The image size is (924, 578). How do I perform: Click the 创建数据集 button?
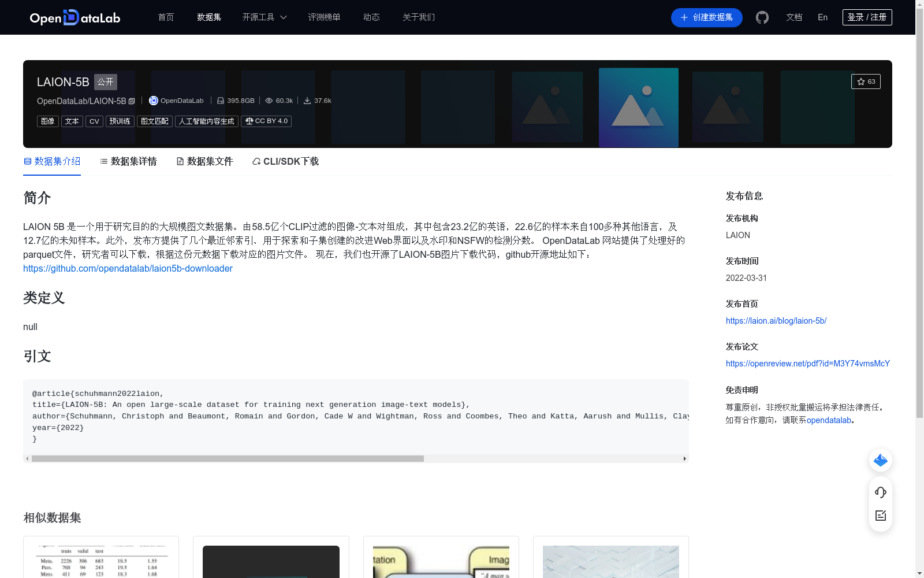706,17
